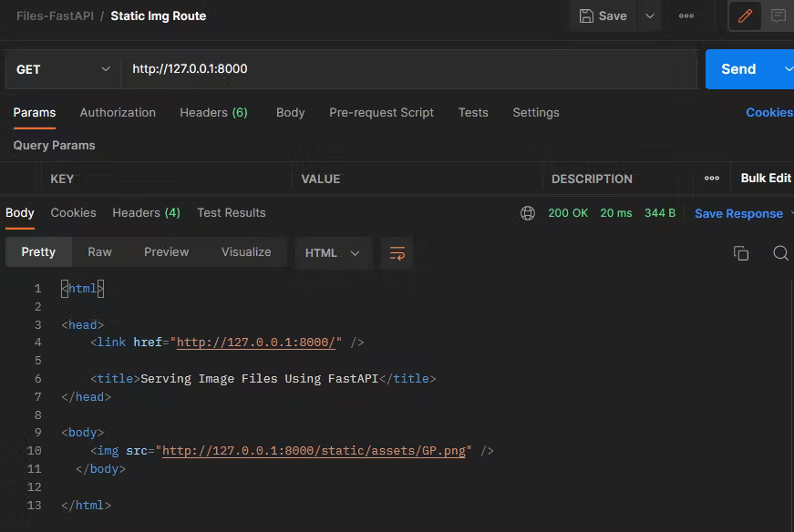Viewport: 794px width, 532px height.
Task: Enable the Preview response view
Action: pos(166,251)
